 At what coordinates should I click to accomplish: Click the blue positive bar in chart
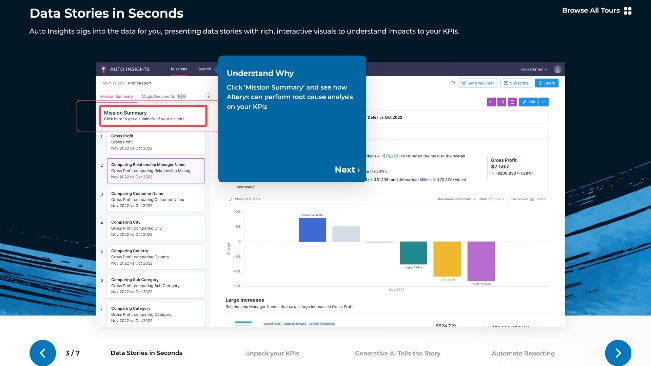(x=312, y=229)
